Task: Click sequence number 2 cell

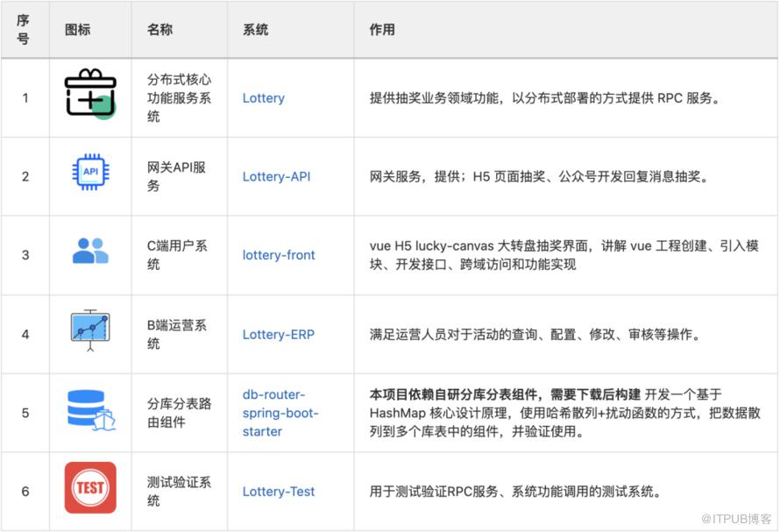Action: click(25, 177)
